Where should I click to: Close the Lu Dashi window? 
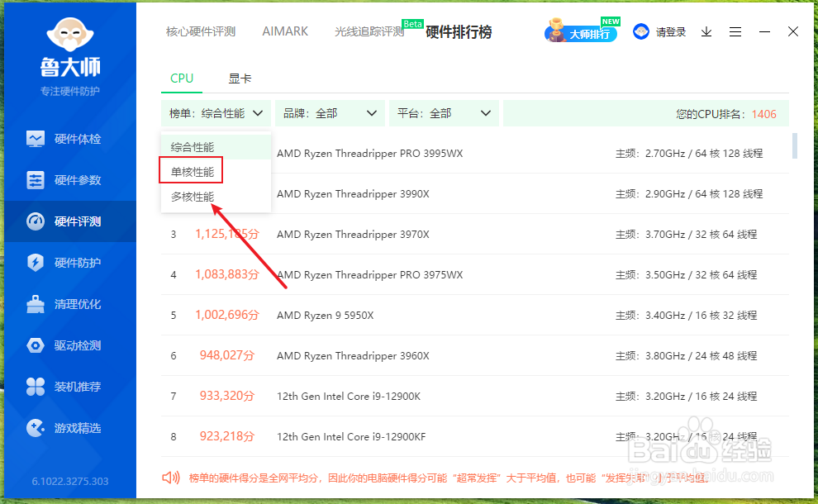click(x=793, y=32)
